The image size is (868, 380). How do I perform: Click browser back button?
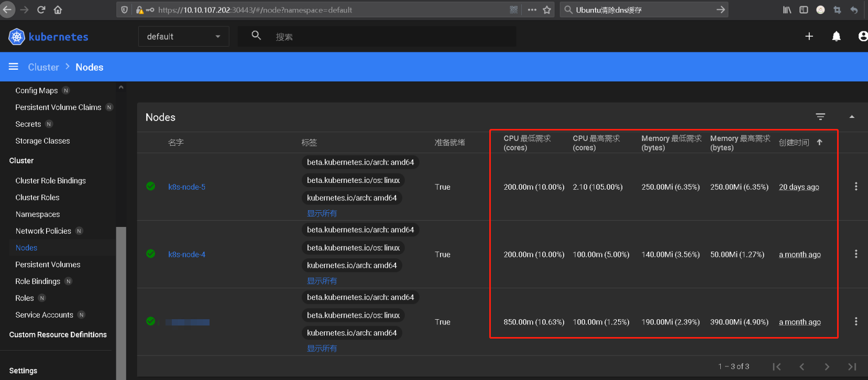coord(7,9)
